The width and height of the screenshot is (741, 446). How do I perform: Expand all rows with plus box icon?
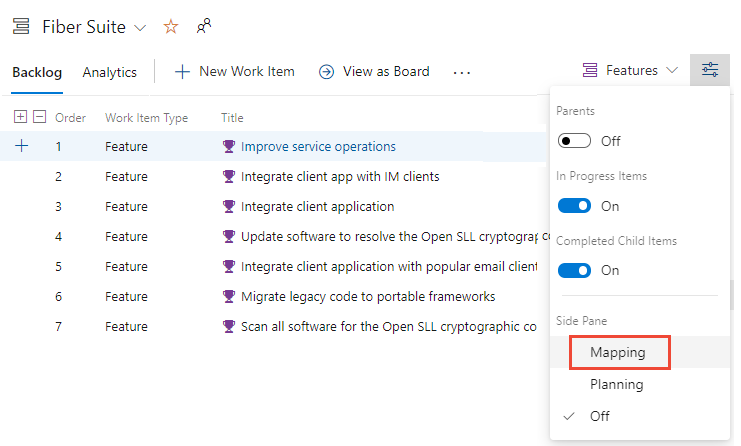[20, 117]
